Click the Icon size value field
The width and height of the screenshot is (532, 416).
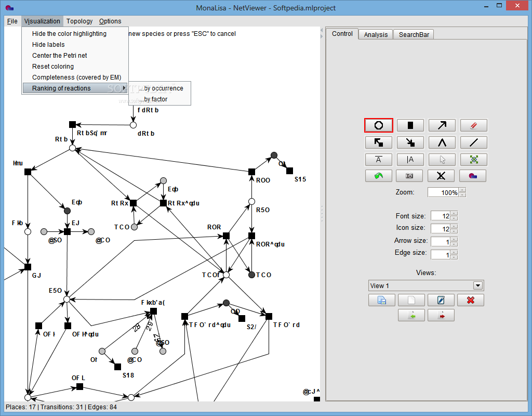tap(441, 229)
